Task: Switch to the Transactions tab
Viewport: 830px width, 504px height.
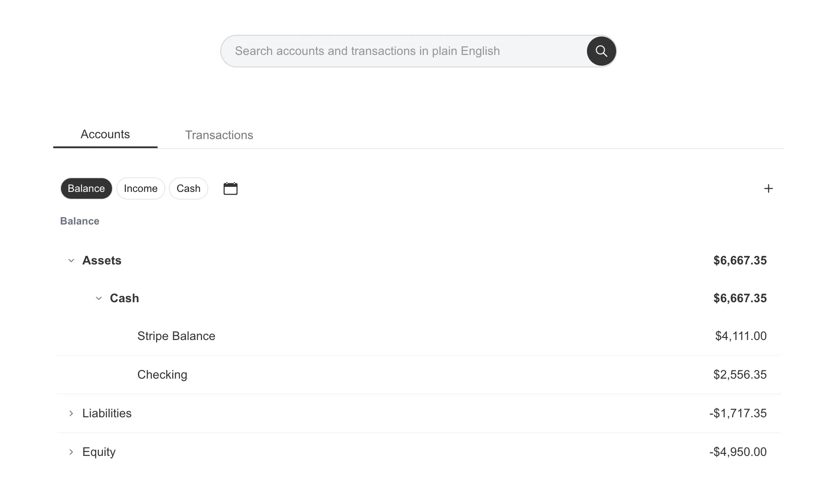Action: coord(219,135)
